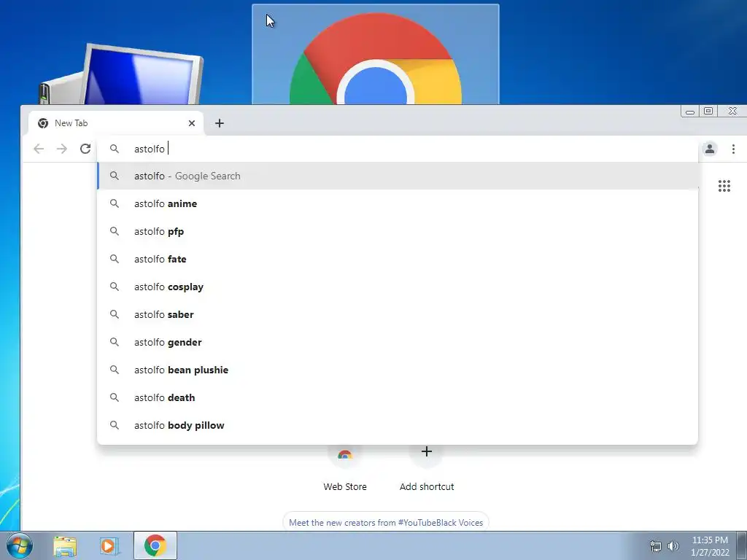Go back with the left arrow button

click(39, 149)
